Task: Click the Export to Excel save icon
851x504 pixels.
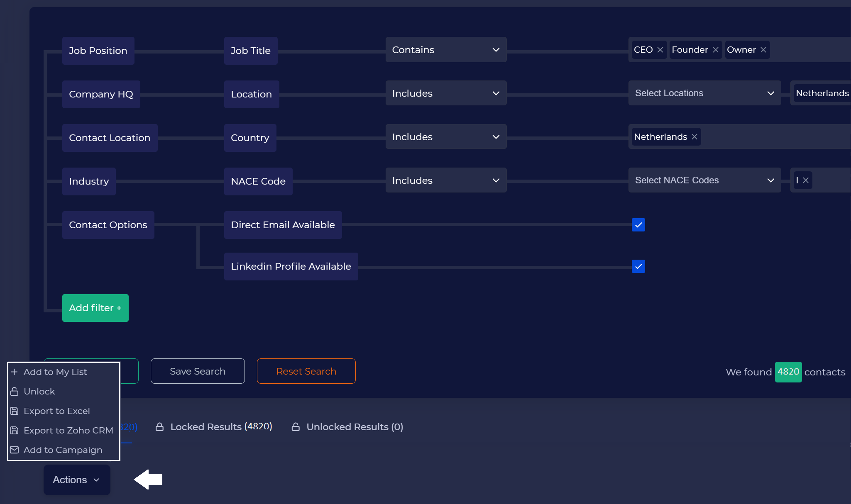Action: tap(15, 411)
